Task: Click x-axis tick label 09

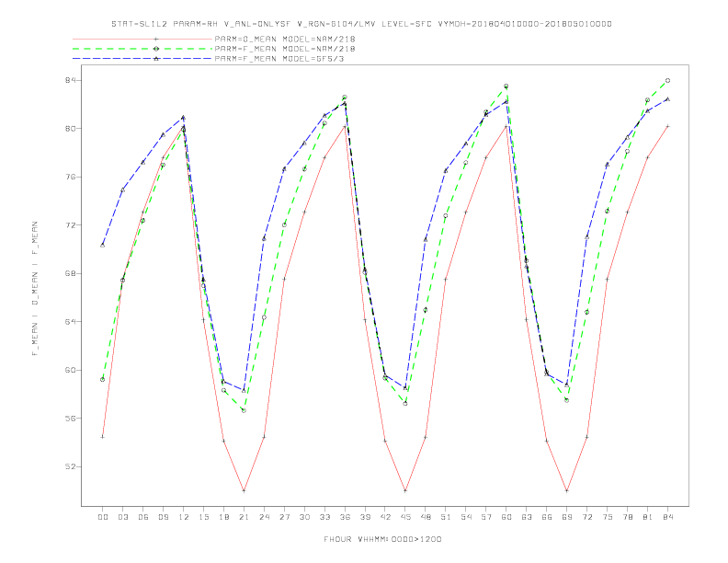Action: click(163, 517)
